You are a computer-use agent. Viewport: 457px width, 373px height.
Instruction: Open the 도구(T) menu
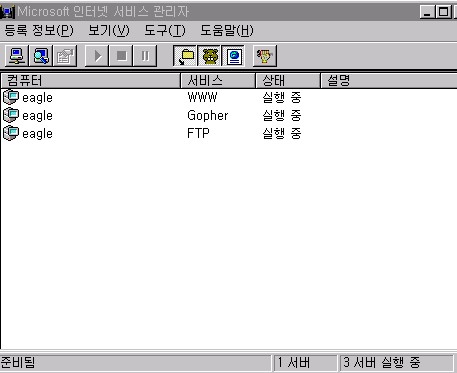(x=164, y=31)
